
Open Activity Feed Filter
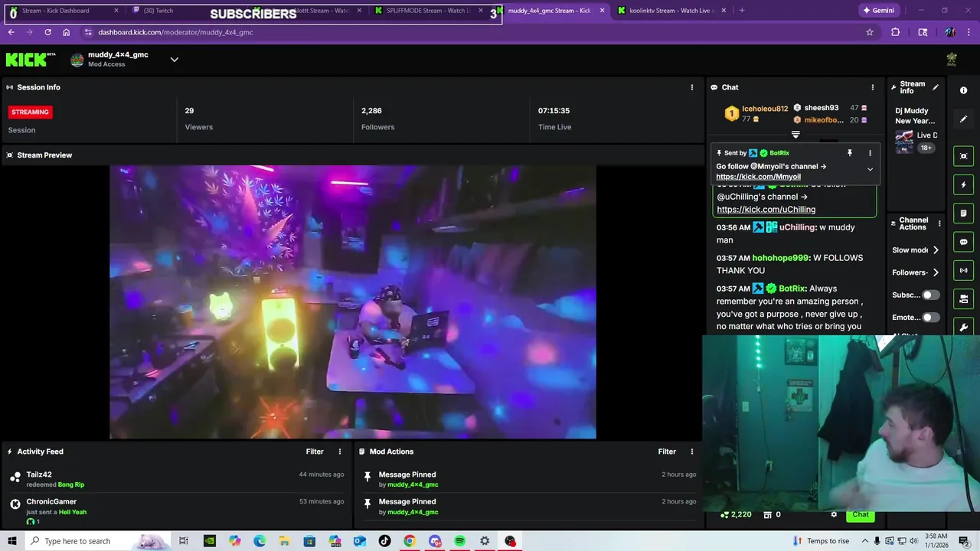tap(315, 452)
